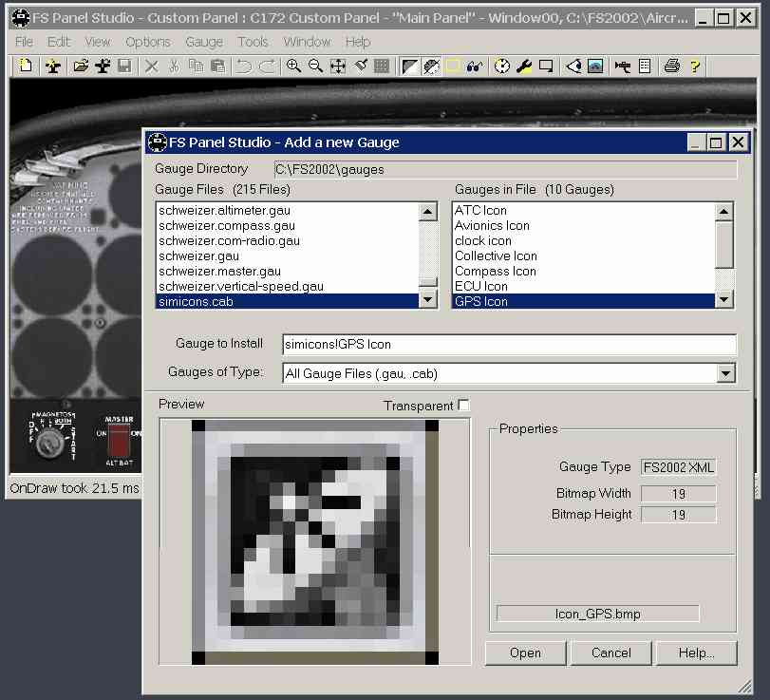Viewport: 770px width, 700px height.
Task: Open the File menu
Action: point(24,42)
